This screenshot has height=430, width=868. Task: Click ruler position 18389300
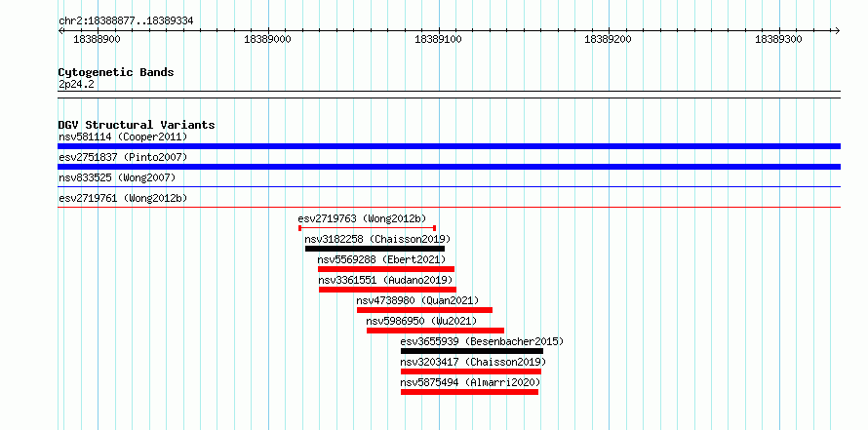[x=778, y=40]
